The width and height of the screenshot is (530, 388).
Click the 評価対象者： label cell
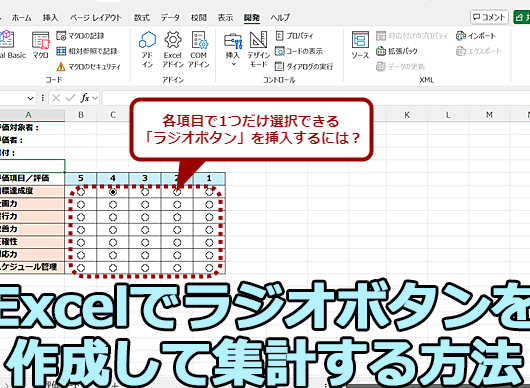point(32,128)
